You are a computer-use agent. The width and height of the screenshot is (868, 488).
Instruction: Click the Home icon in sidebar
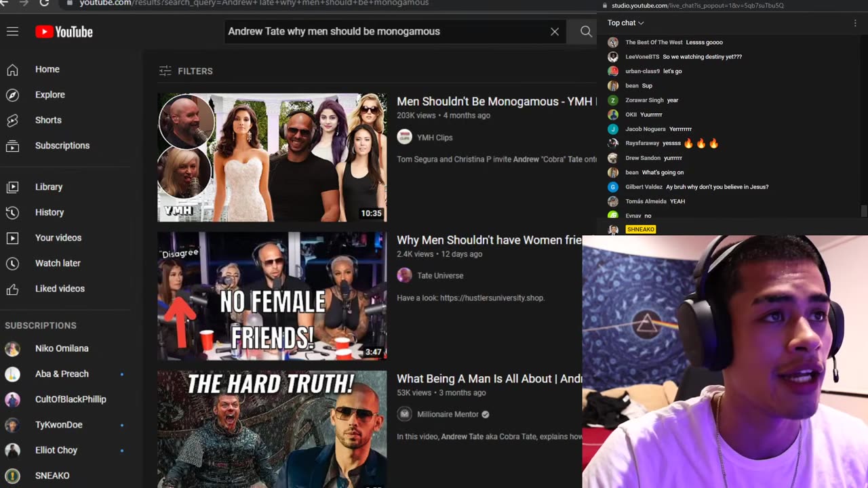(12, 69)
